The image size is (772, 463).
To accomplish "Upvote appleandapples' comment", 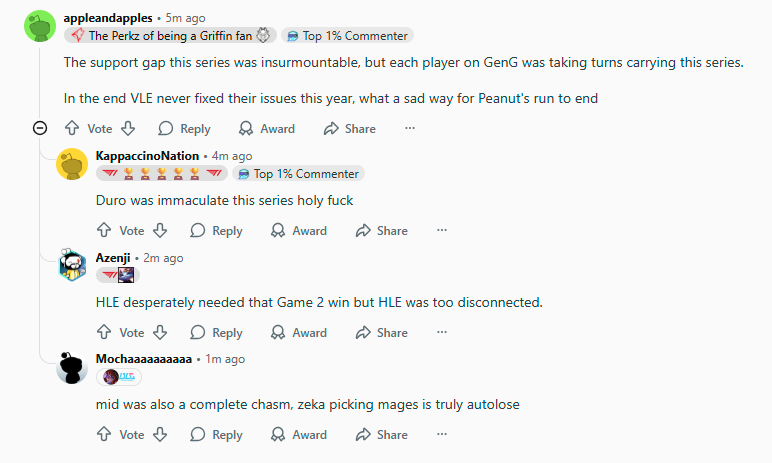I will (x=72, y=128).
